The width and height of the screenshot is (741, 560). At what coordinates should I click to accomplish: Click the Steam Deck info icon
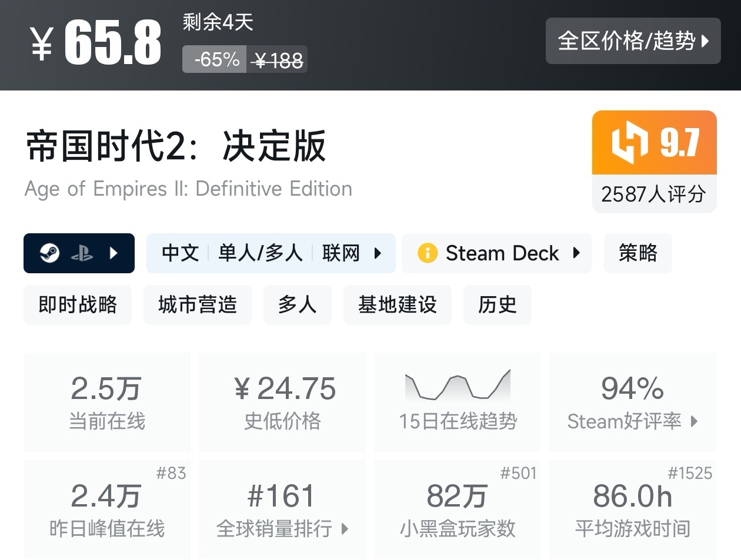tap(428, 253)
